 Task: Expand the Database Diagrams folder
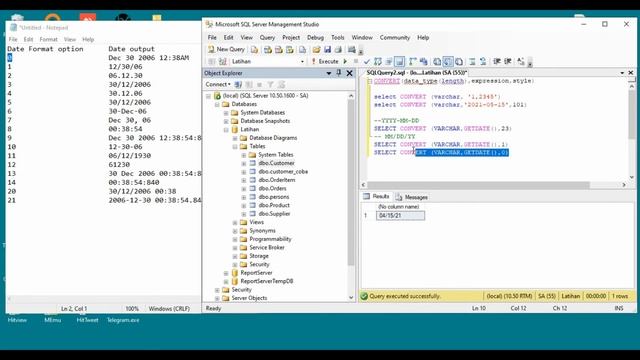pyautogui.click(x=235, y=138)
